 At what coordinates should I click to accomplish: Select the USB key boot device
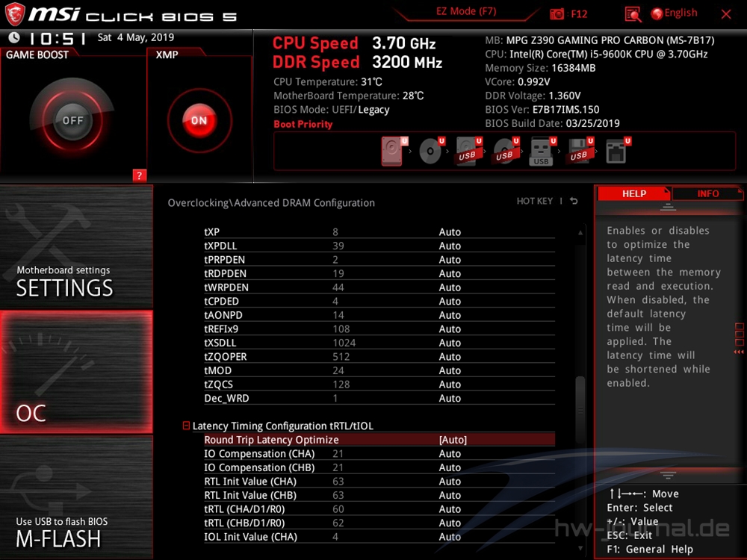542,152
